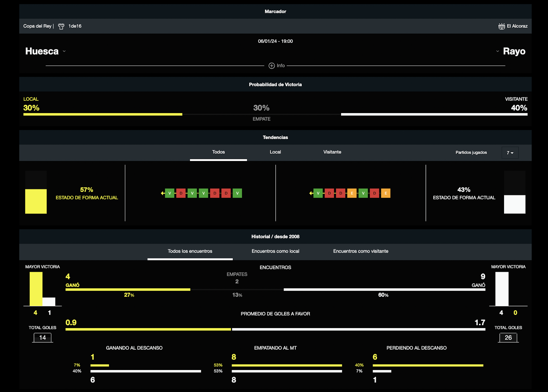Click the Huesca TOTAL GOLES 14 box
This screenshot has width=548, height=392.
coord(43,338)
